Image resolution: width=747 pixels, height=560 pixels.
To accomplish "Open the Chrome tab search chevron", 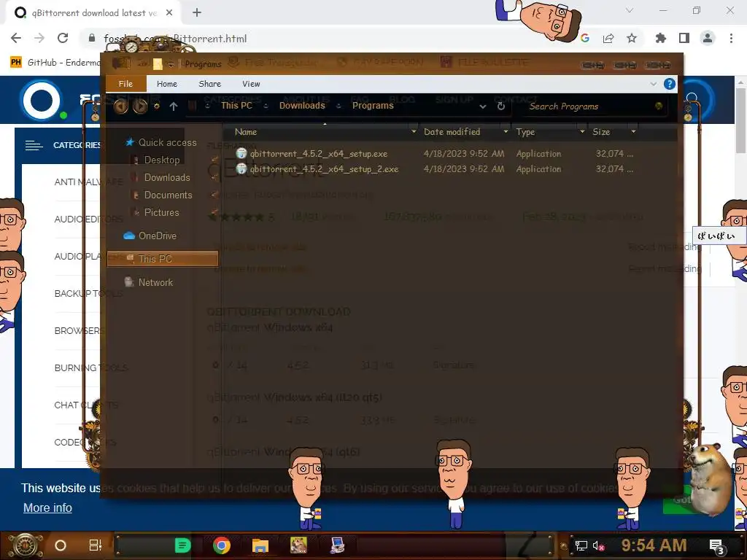I will click(x=630, y=10).
